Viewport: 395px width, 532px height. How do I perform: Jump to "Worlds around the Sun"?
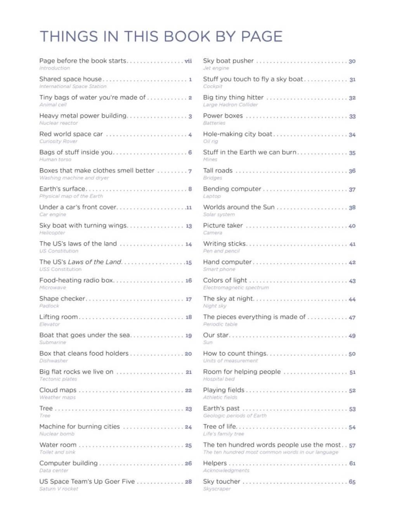pos(239,207)
